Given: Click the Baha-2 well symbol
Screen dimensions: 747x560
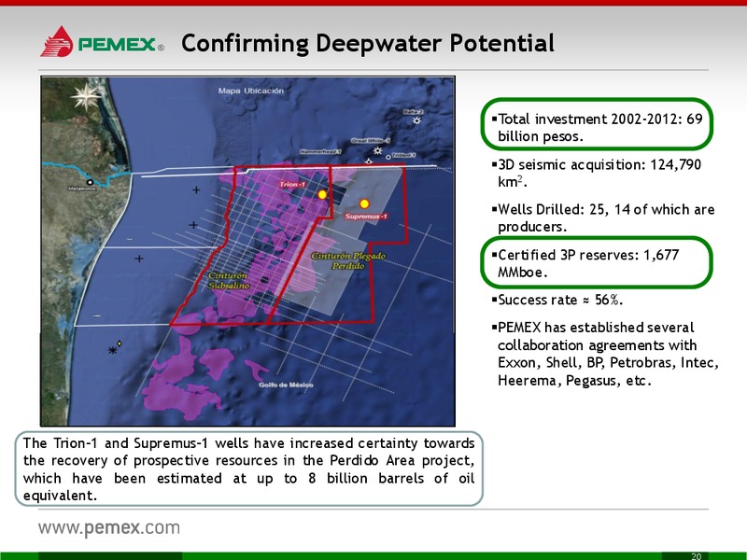Looking at the screenshot, I should (x=416, y=120).
